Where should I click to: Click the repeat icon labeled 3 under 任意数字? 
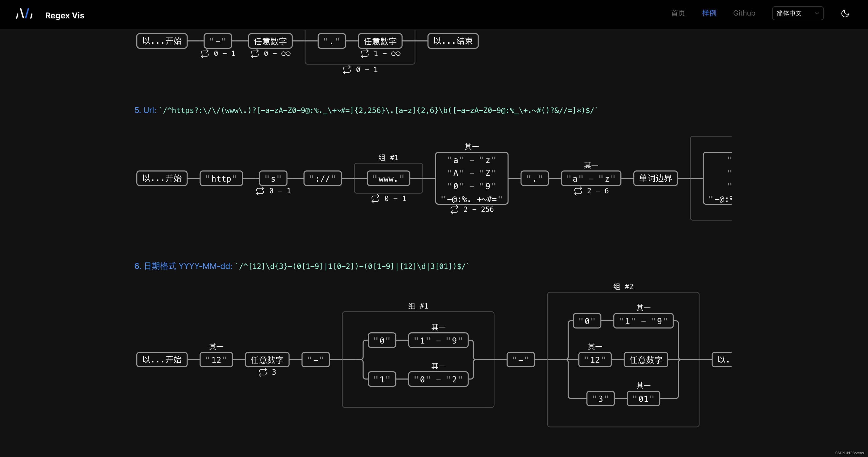click(x=263, y=372)
